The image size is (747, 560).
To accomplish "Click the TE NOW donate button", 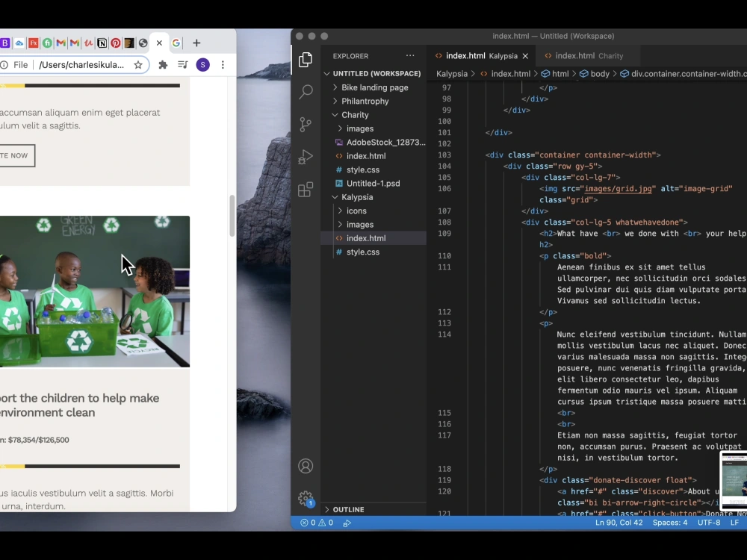I will click(x=17, y=156).
